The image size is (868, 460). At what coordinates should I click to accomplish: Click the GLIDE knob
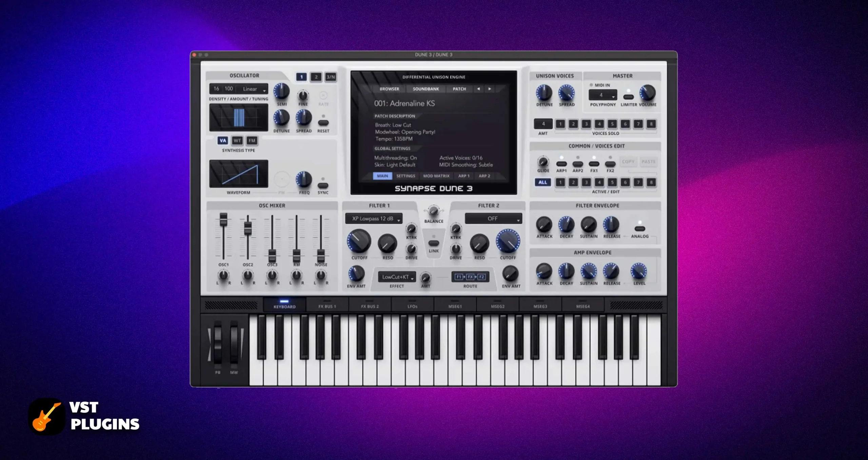[x=543, y=162]
